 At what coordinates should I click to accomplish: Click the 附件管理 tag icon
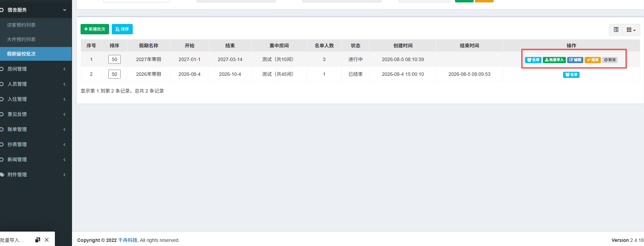point(2,175)
